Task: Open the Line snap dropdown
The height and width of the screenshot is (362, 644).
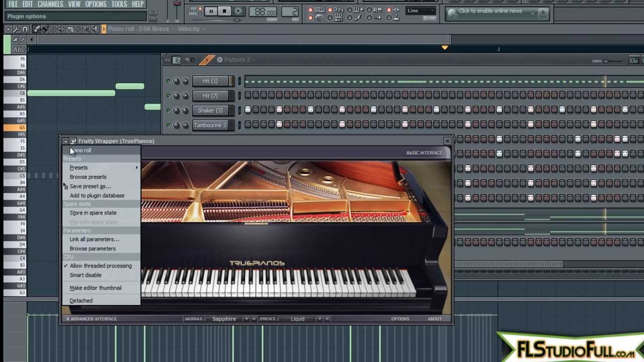Action: [421, 10]
